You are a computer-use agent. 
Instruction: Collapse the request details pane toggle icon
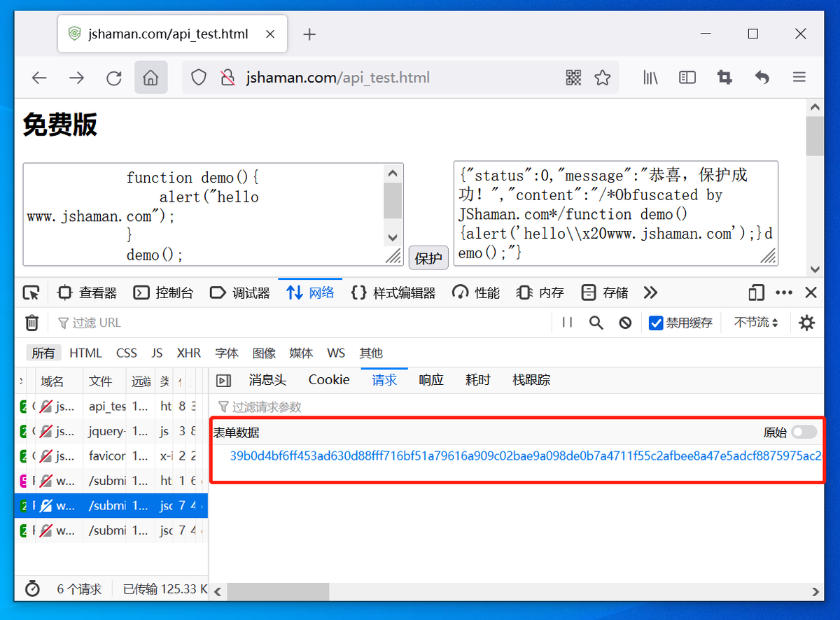(223, 381)
